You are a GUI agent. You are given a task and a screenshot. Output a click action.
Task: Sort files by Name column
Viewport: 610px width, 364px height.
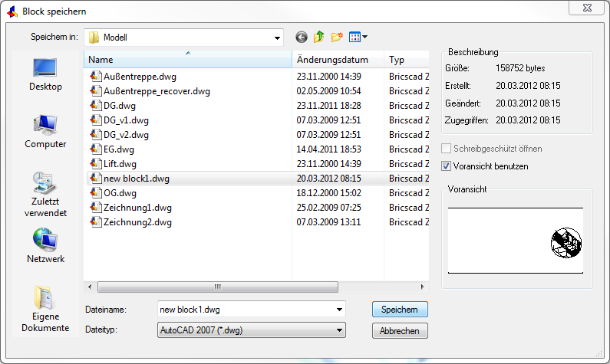click(x=188, y=60)
